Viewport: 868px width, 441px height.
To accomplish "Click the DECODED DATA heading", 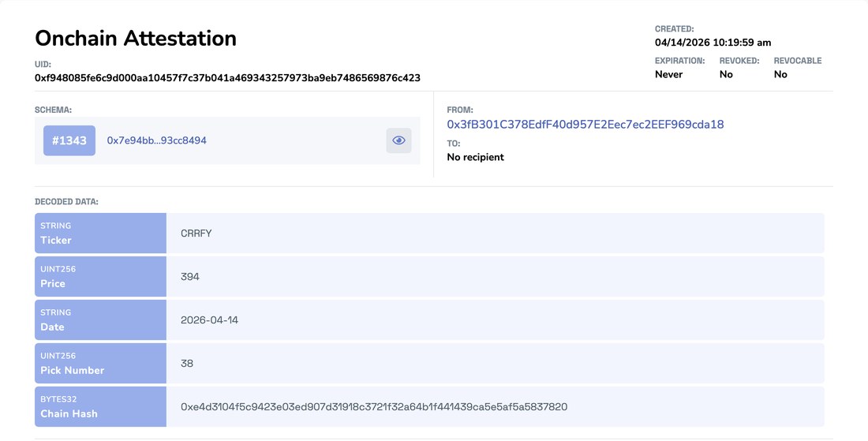I will 66,202.
